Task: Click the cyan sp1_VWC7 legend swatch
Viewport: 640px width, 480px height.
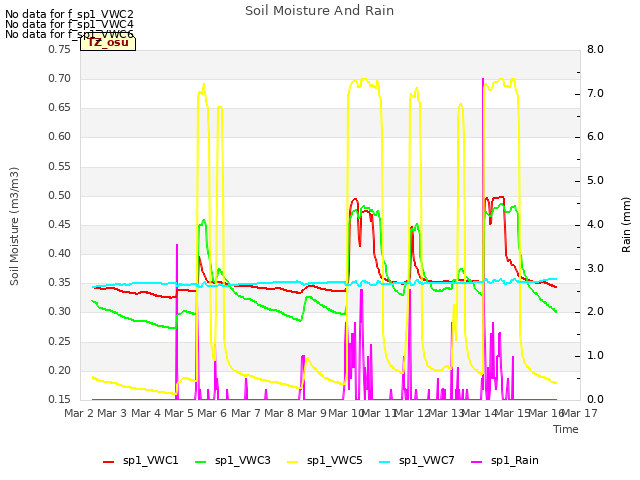Action: [x=385, y=462]
